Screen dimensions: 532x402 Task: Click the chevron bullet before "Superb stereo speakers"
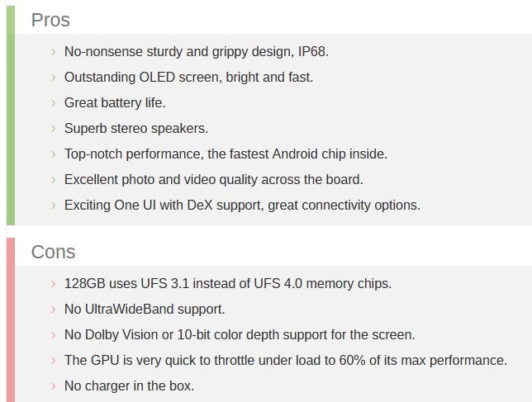pos(54,129)
